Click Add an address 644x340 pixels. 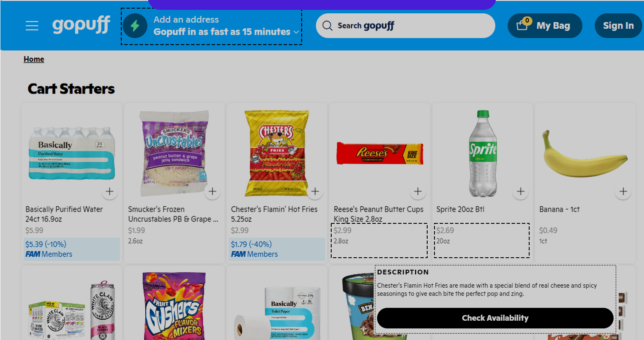[x=186, y=19]
